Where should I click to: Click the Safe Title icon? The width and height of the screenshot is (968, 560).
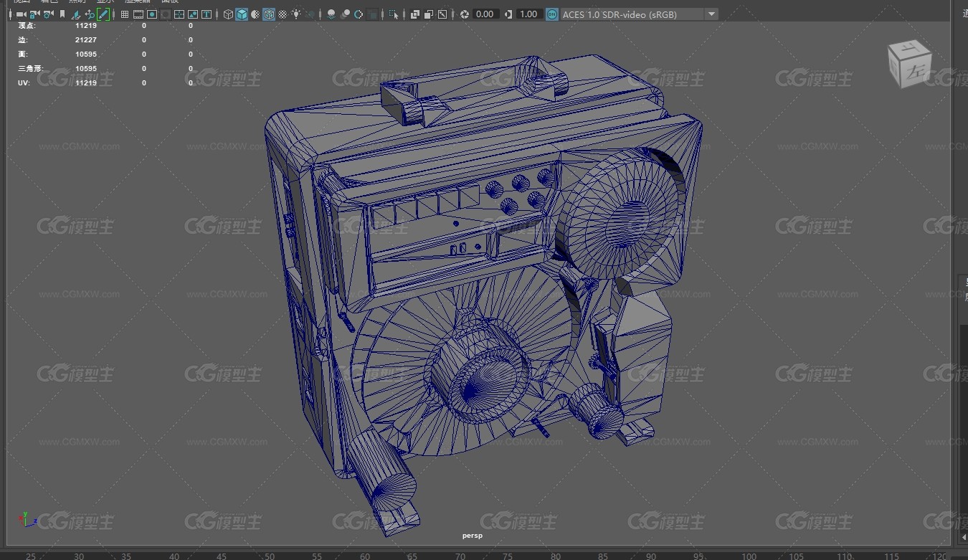(x=207, y=14)
